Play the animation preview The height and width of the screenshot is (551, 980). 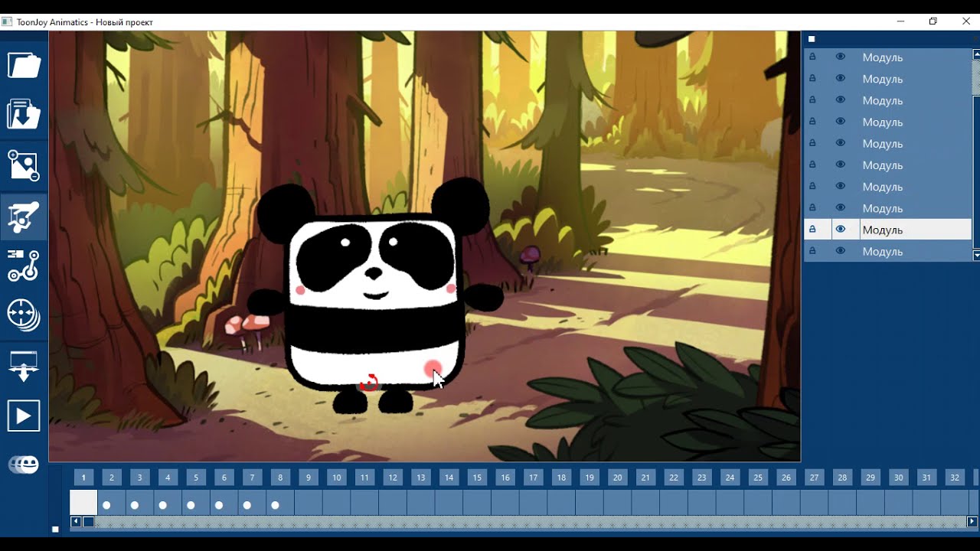pos(24,416)
